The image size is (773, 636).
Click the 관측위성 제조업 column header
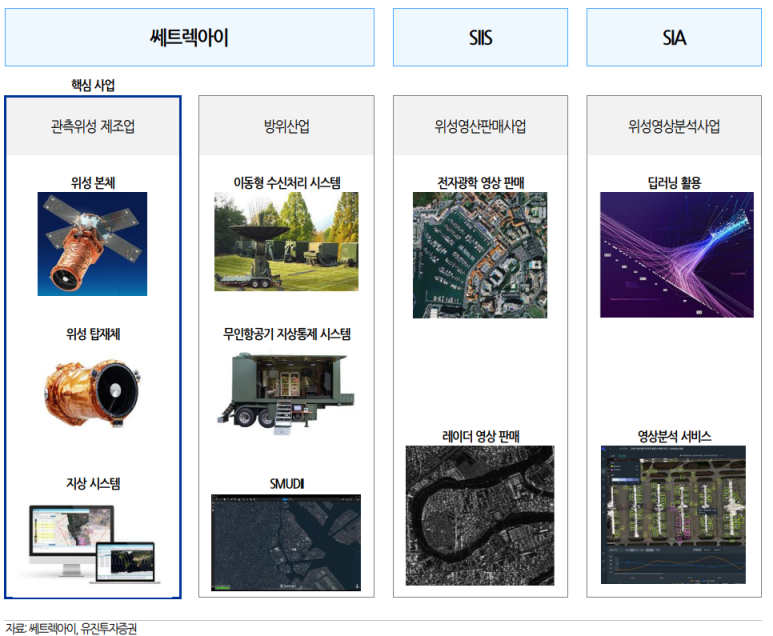[x=93, y=126]
